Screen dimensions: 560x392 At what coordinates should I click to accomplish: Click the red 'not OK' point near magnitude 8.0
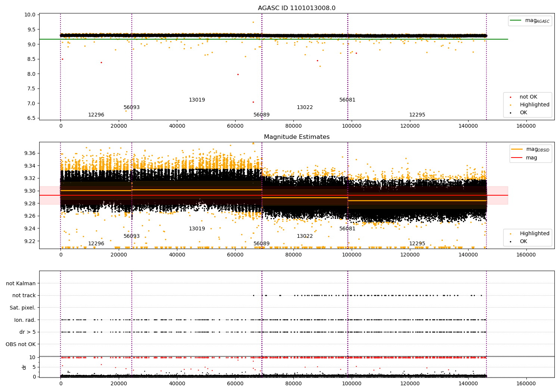(238, 74)
